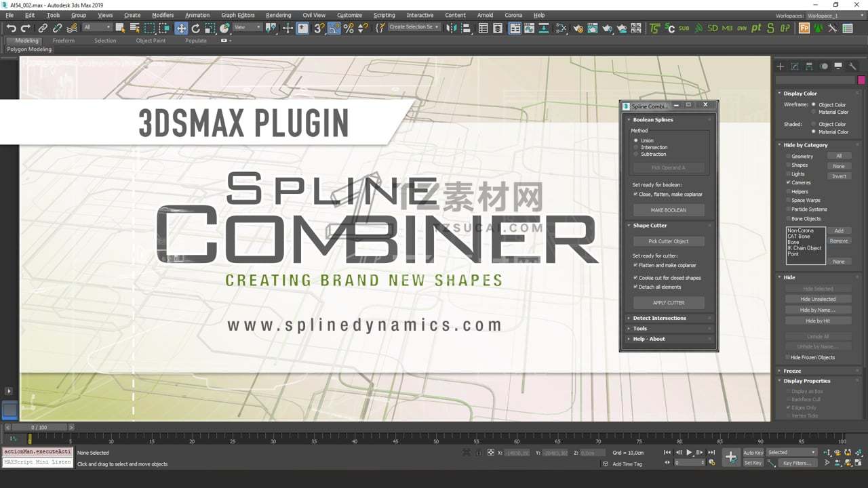Toggle Flatten and make coplanar checkbox

(x=635, y=266)
